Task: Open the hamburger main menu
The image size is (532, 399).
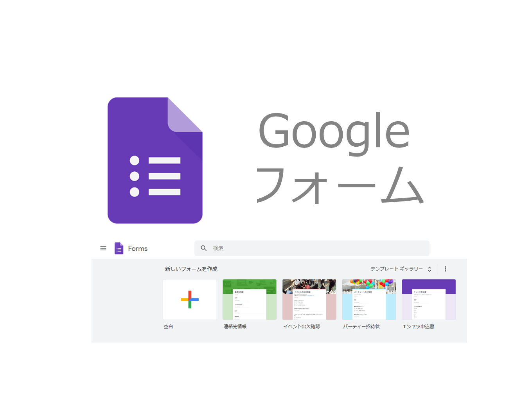Action: (x=103, y=248)
